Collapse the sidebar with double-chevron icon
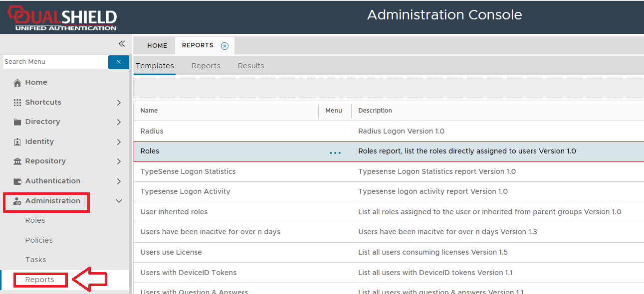The width and height of the screenshot is (644, 294). (x=121, y=44)
